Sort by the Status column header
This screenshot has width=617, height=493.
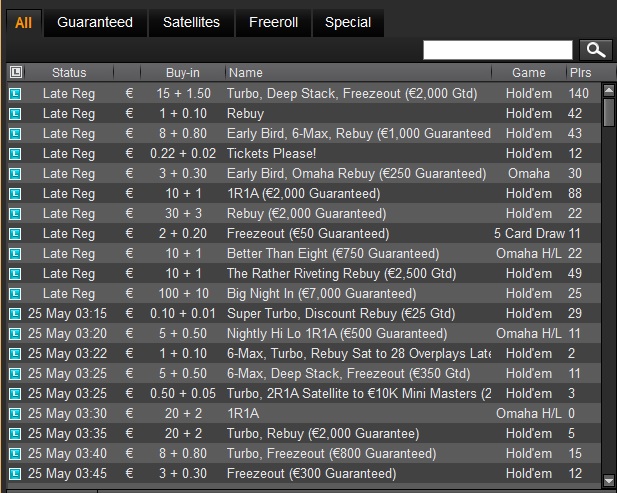69,72
